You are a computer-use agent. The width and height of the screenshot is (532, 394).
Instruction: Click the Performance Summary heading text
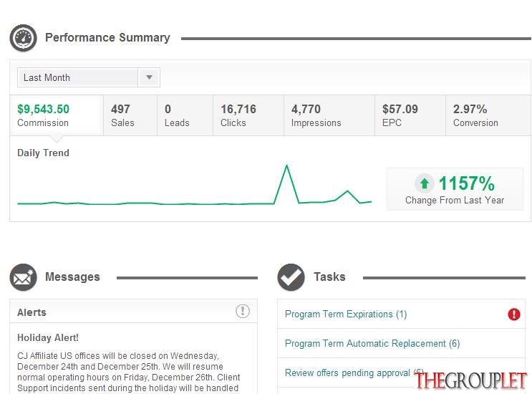pos(107,38)
